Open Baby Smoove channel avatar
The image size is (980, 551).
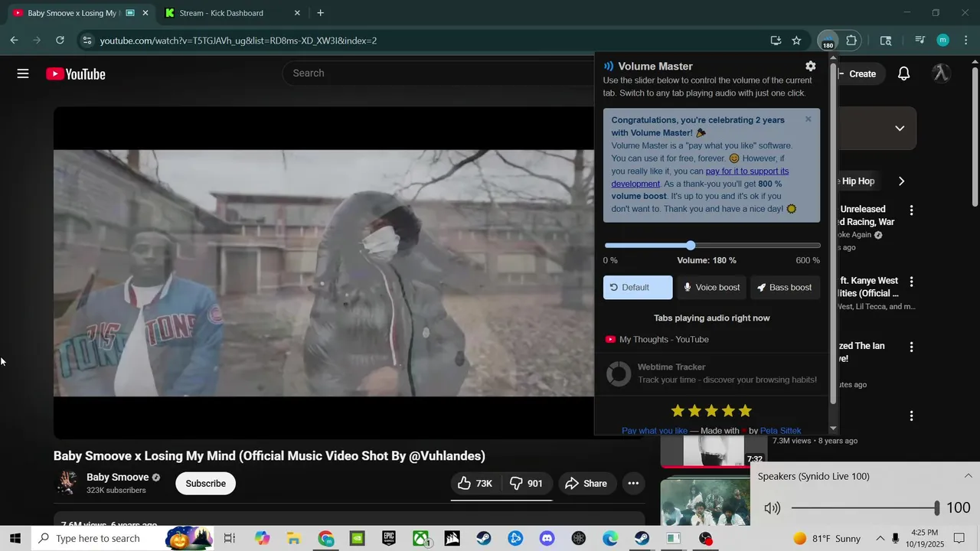pos(67,483)
